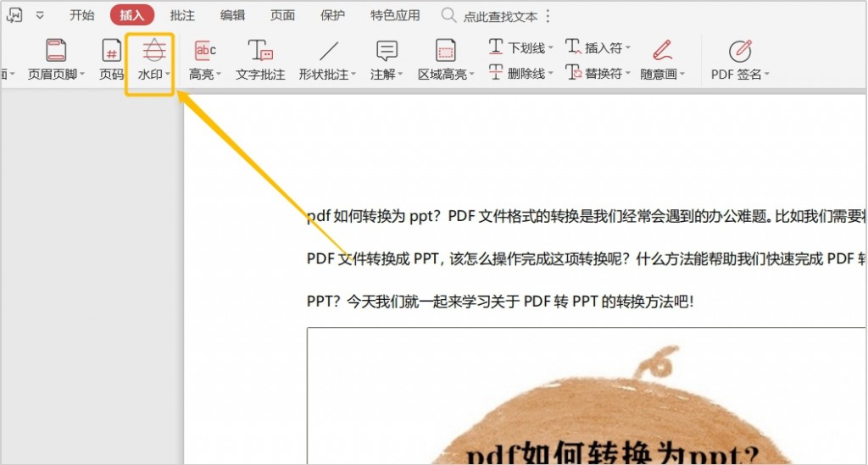
Task: Switch to the 开始 tab
Action: 82,15
